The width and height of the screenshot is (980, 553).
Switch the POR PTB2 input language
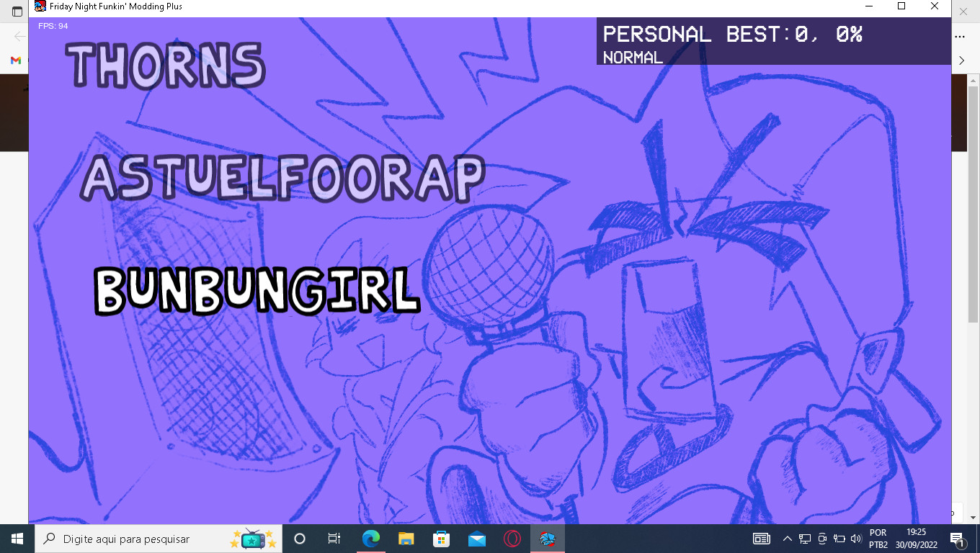pos(878,539)
